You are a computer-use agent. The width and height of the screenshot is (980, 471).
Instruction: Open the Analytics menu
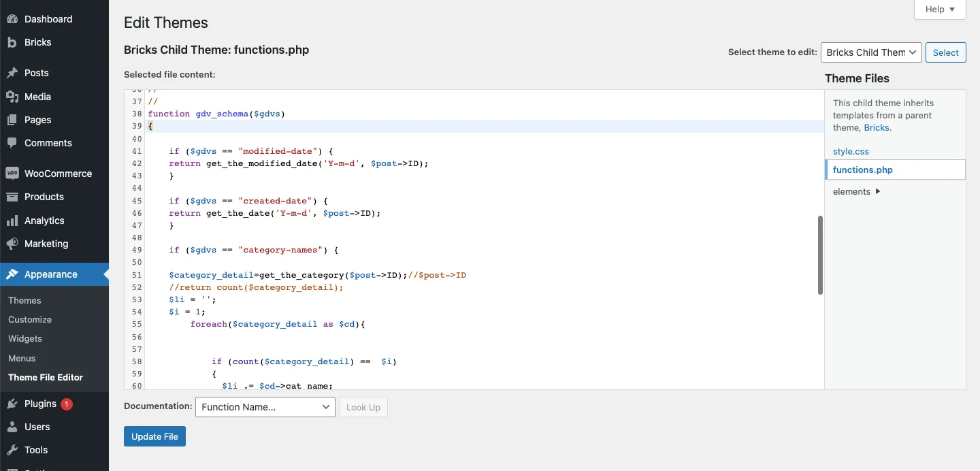(54, 221)
